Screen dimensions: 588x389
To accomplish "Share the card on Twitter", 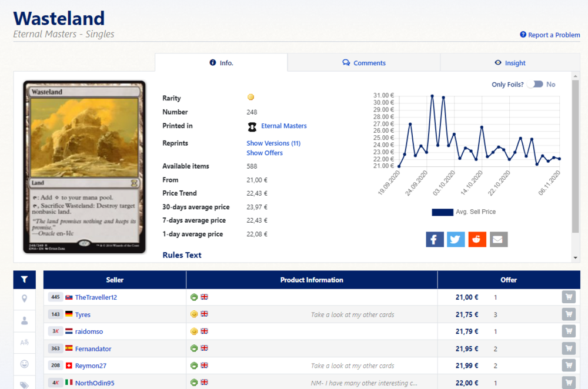I will coord(456,239).
